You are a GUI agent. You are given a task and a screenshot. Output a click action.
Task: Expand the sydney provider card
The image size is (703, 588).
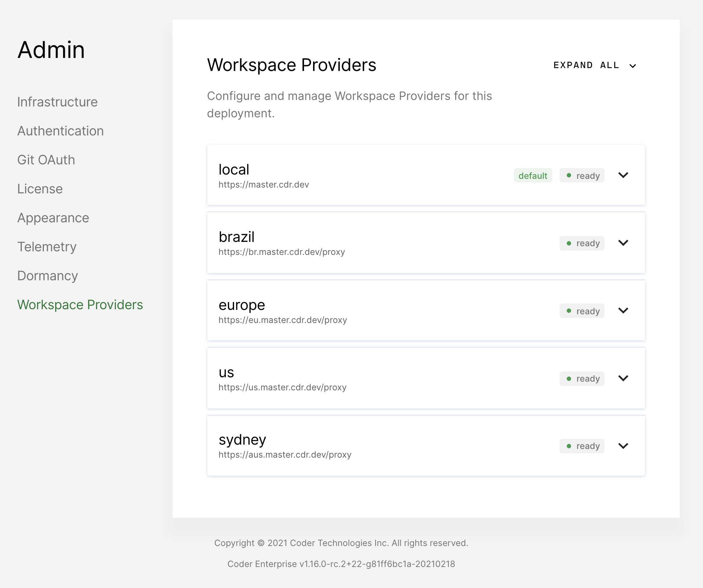[x=623, y=446]
